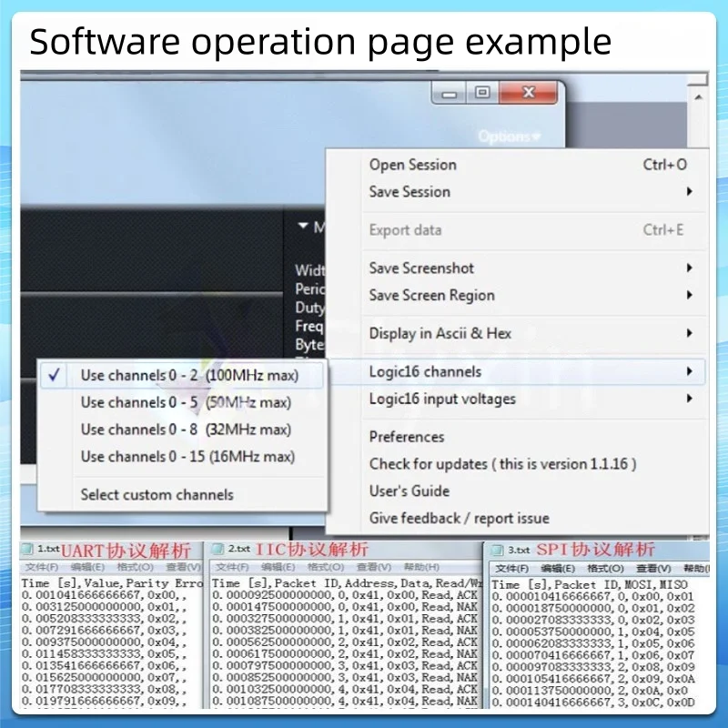Open 帮助(H) menu in 2.txt window
The height and width of the screenshot is (728, 728).
[421, 567]
